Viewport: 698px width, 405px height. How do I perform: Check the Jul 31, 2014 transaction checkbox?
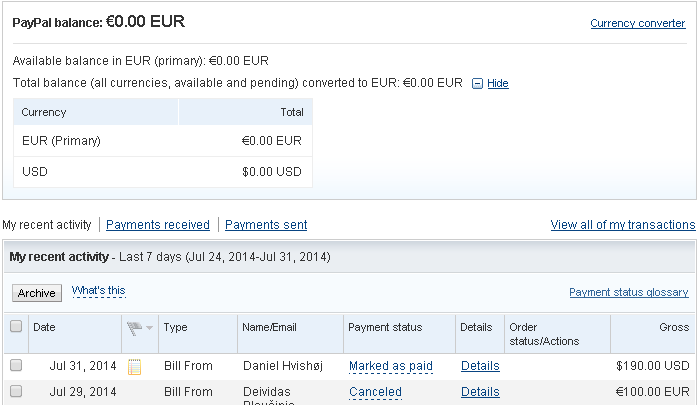pos(16,366)
